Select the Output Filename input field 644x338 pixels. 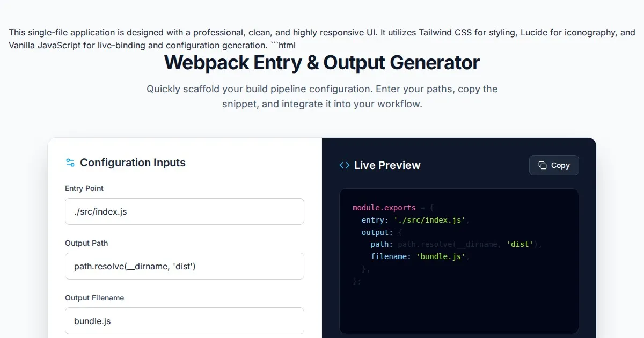pos(184,321)
